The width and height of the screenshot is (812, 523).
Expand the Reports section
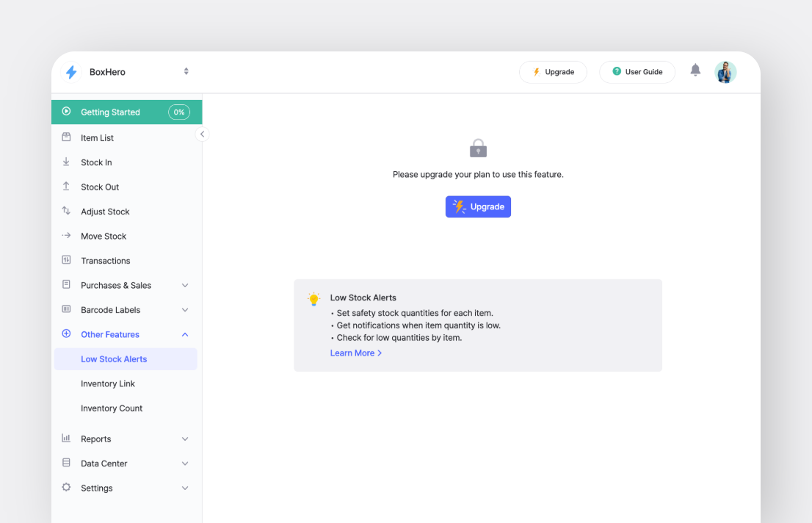click(184, 439)
